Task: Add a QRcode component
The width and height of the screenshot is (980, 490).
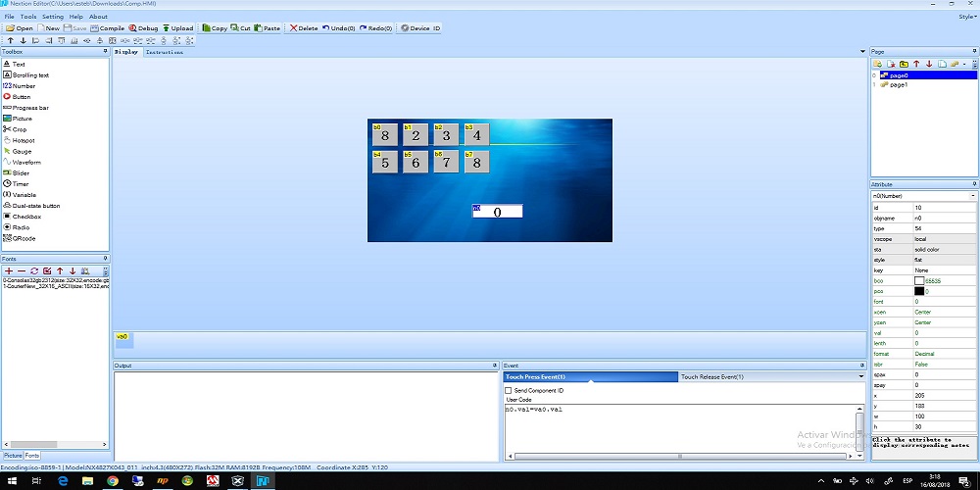Action: pos(20,238)
